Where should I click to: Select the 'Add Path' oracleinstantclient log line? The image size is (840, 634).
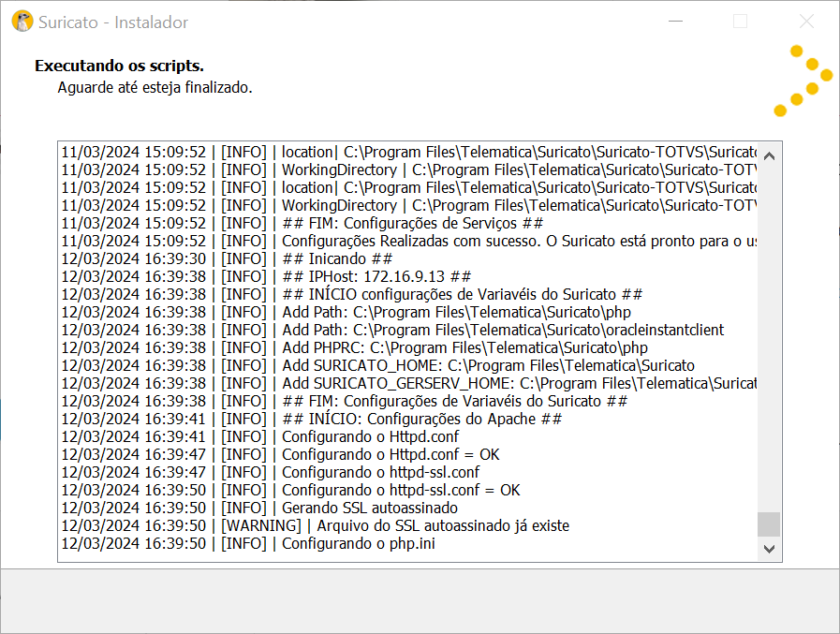(392, 330)
